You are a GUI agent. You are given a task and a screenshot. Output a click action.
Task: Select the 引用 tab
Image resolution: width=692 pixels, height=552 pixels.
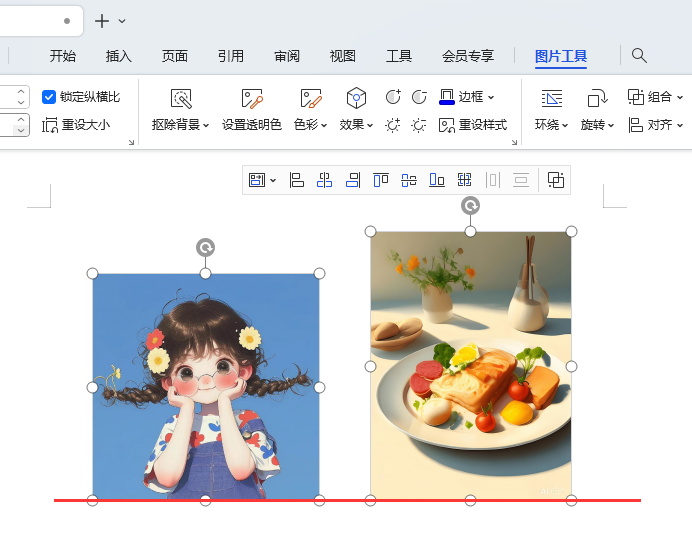(230, 56)
